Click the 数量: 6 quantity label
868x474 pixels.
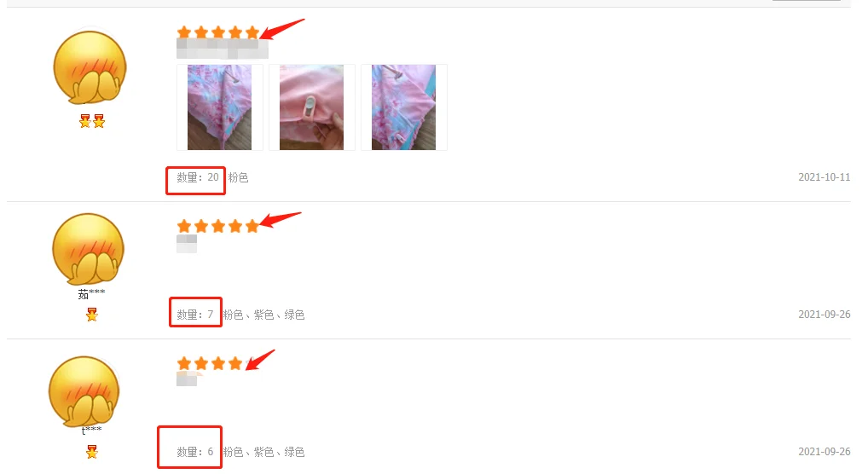pyautogui.click(x=195, y=452)
